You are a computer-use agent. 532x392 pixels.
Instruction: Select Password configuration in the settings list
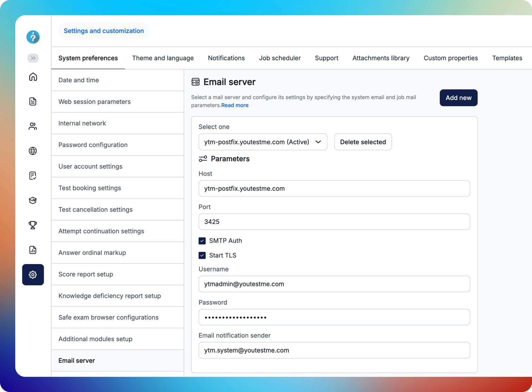coord(93,145)
